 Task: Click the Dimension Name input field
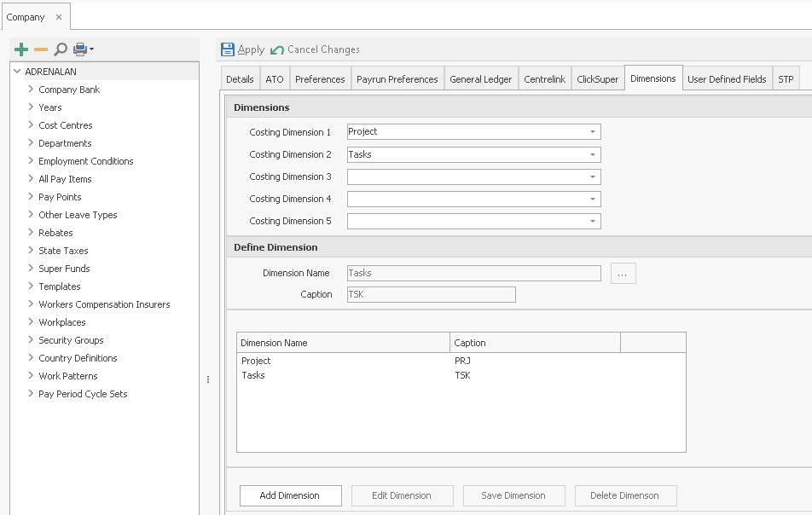[474, 274]
